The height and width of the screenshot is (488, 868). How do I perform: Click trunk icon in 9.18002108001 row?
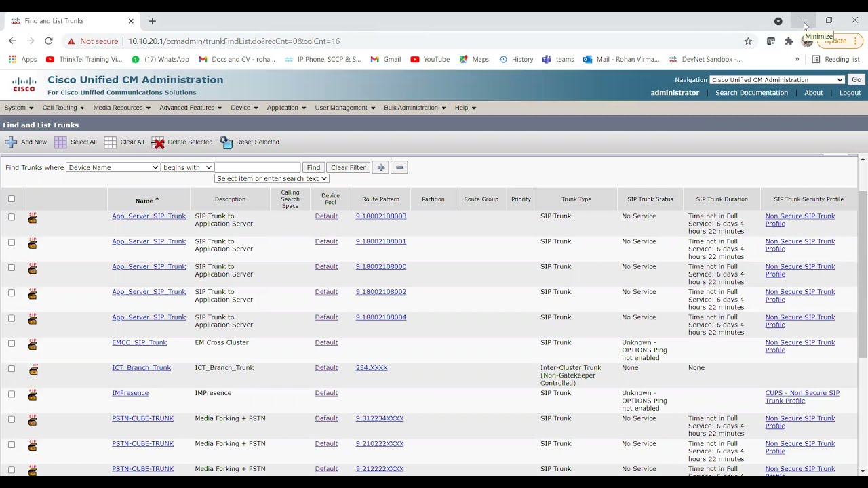pyautogui.click(x=33, y=243)
